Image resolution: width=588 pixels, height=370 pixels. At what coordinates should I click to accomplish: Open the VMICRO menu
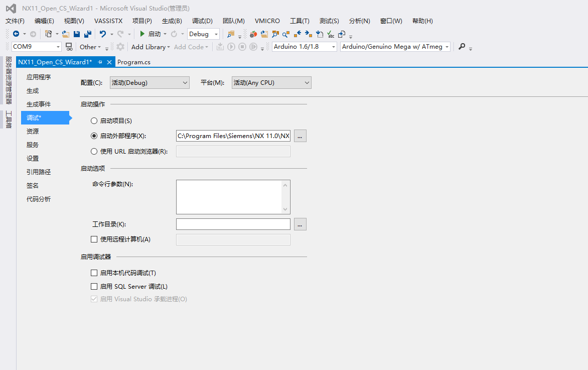click(267, 21)
